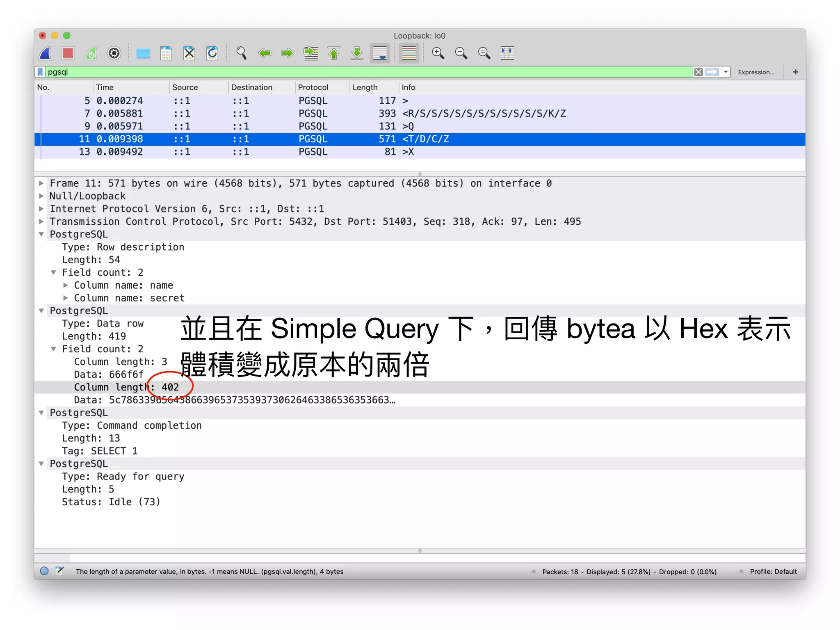Go to specified packet icon
This screenshot has height=630, width=840.
(x=311, y=53)
